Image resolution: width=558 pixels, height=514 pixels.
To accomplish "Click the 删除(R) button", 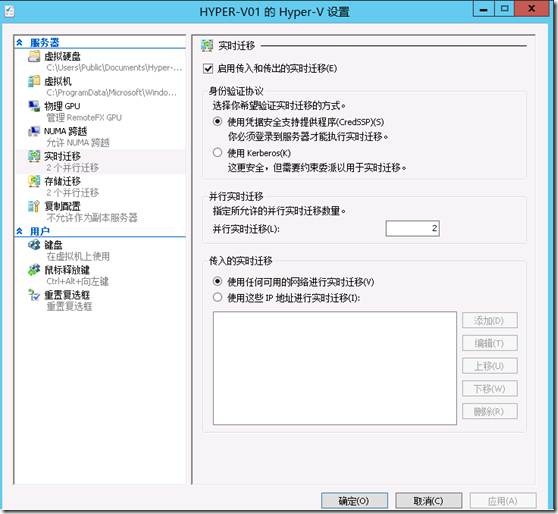I will pos(489,411).
